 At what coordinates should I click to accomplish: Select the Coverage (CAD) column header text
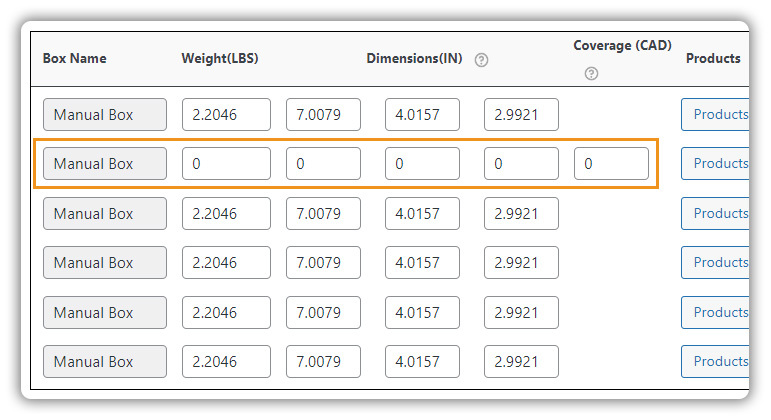[x=623, y=46]
